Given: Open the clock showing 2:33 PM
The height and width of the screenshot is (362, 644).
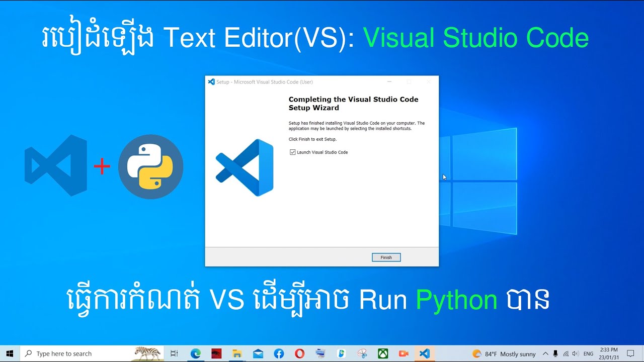Looking at the screenshot, I should [x=609, y=354].
